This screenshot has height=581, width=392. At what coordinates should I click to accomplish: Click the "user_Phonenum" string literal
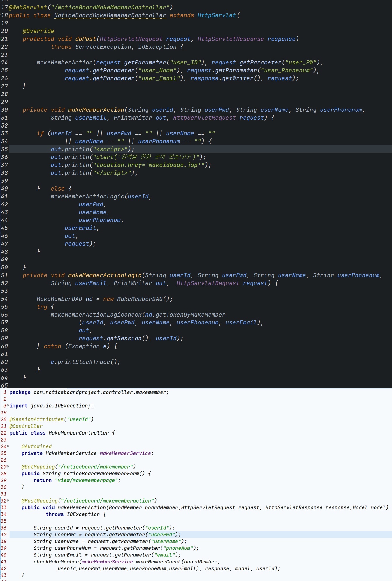(287, 70)
